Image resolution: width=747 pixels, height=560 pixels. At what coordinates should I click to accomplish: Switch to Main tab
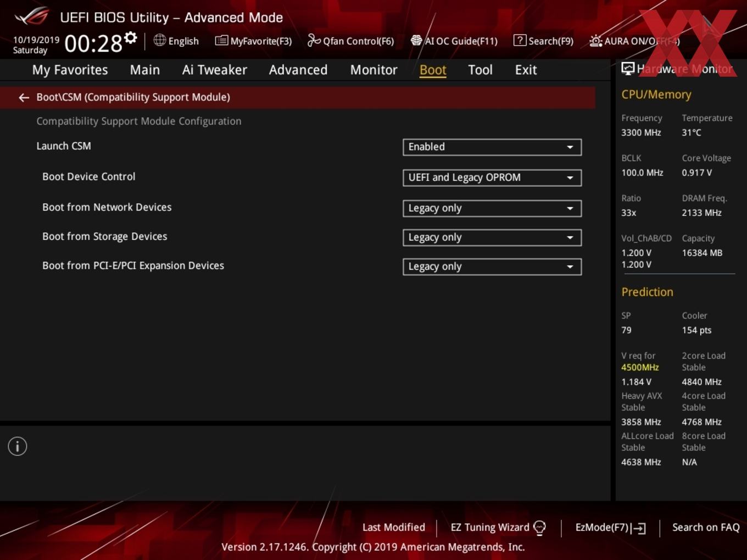[145, 70]
